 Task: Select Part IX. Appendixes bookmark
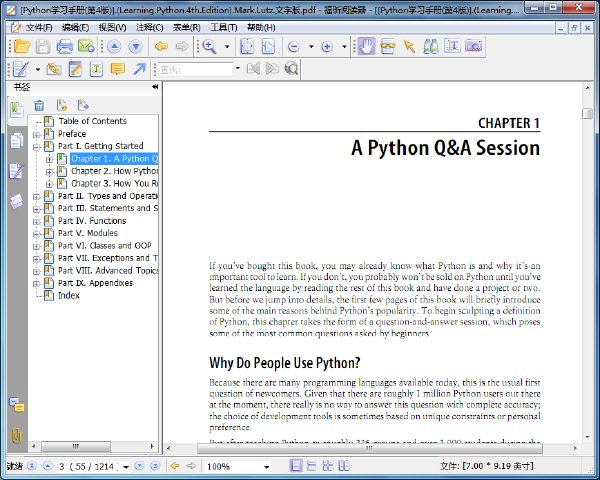click(x=95, y=283)
